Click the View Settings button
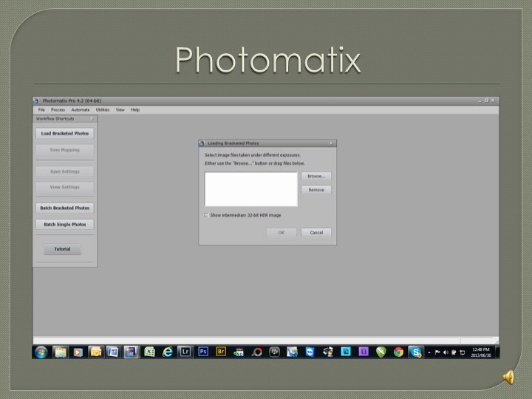532x399 pixels. 65,187
